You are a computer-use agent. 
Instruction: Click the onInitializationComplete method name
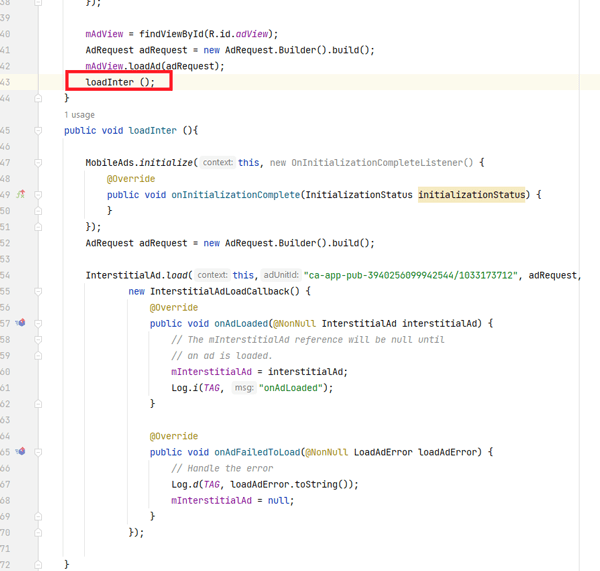coord(235,195)
